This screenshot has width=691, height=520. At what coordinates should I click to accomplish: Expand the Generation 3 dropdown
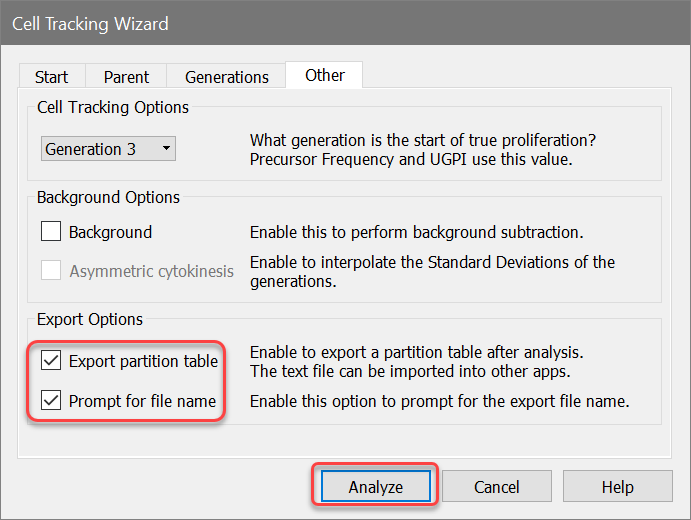[x=109, y=149]
